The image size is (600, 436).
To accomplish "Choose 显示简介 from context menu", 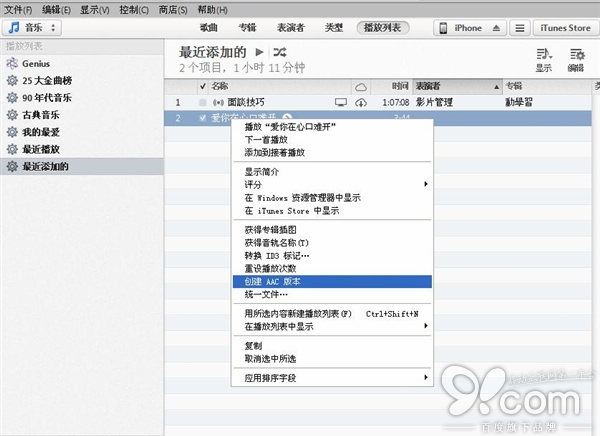I will (333, 172).
